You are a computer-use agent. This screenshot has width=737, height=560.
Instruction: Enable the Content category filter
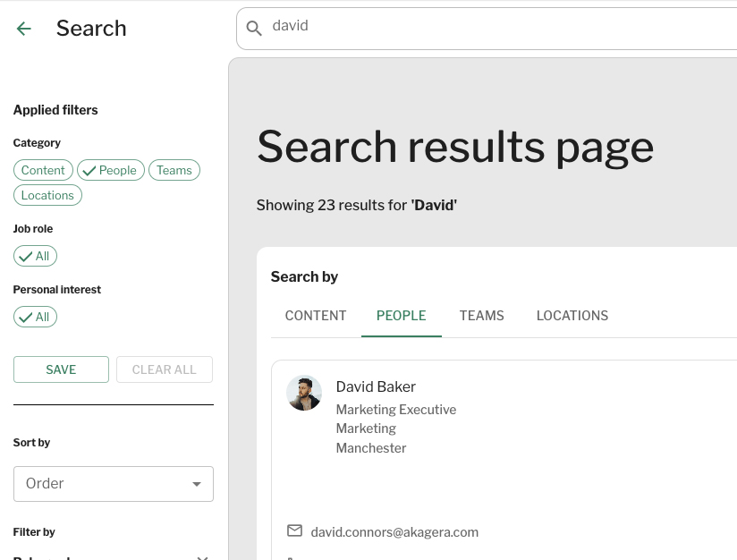click(x=43, y=170)
